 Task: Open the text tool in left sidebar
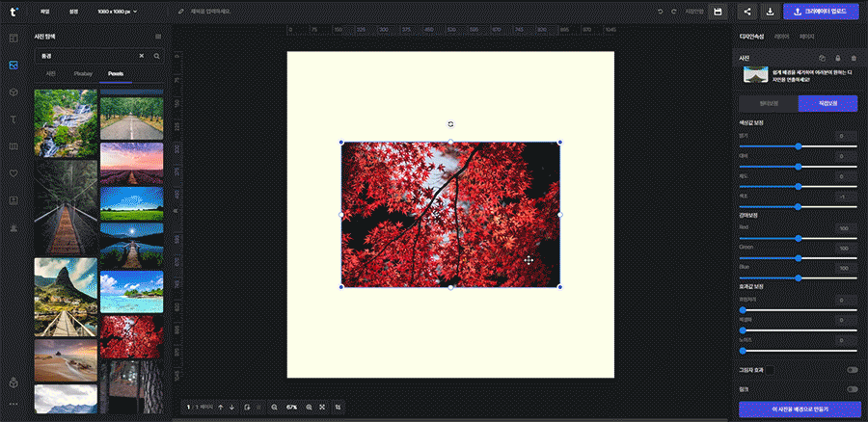(x=14, y=119)
